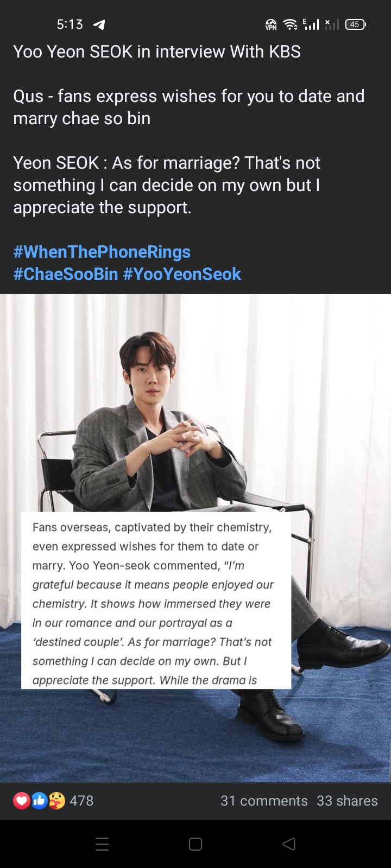The image size is (391, 868).
Task: Tap the Wi-Fi signal status icon
Action: tap(291, 24)
